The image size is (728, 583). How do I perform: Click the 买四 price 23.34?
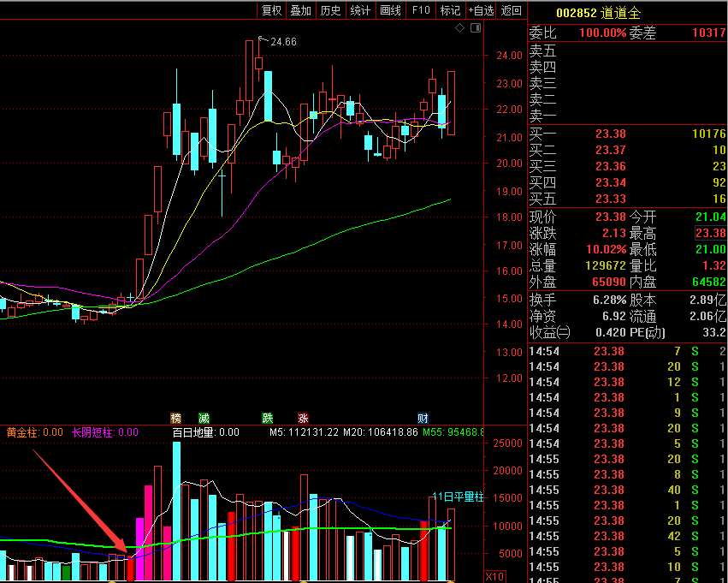611,182
